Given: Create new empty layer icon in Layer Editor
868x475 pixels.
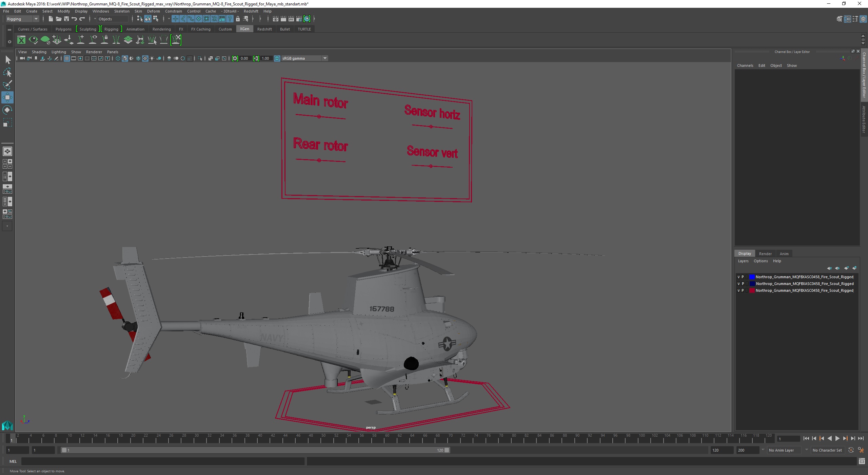Looking at the screenshot, I should click(x=846, y=268).
